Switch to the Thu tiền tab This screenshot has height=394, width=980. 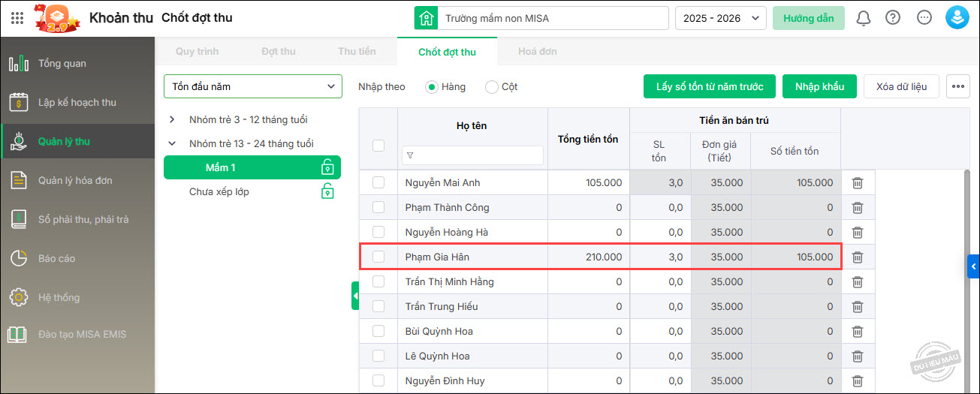357,52
